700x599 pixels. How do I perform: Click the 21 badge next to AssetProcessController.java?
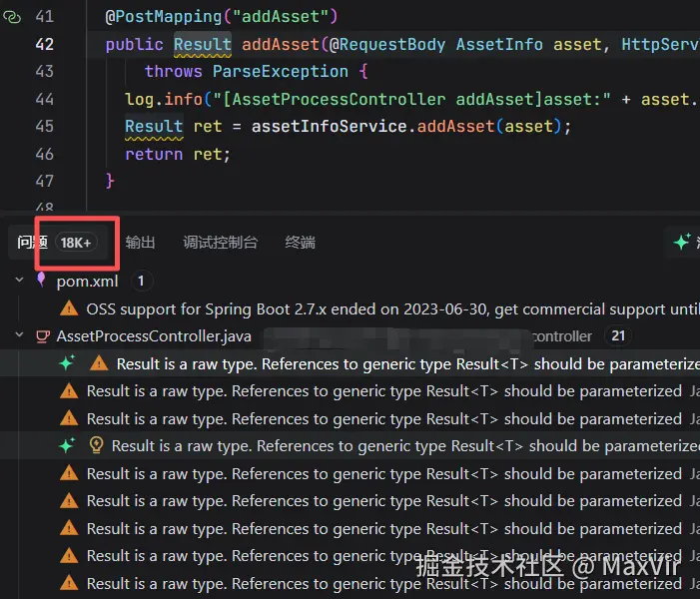click(x=618, y=336)
